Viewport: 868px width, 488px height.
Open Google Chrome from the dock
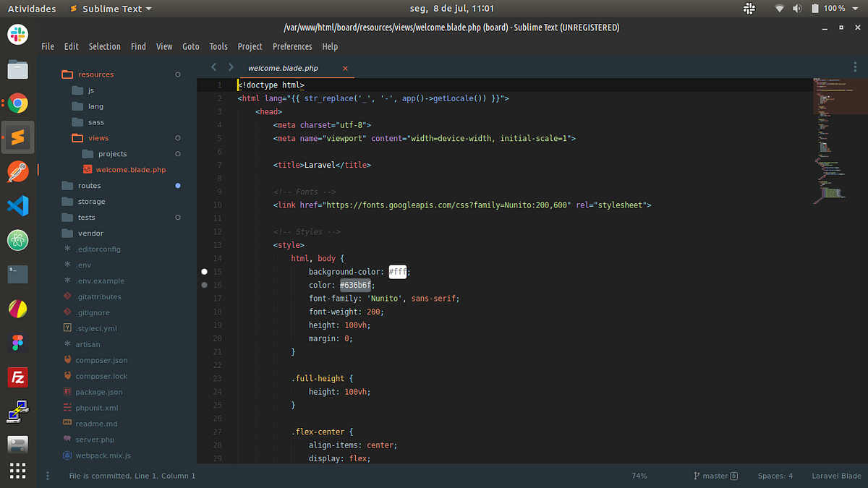(17, 104)
